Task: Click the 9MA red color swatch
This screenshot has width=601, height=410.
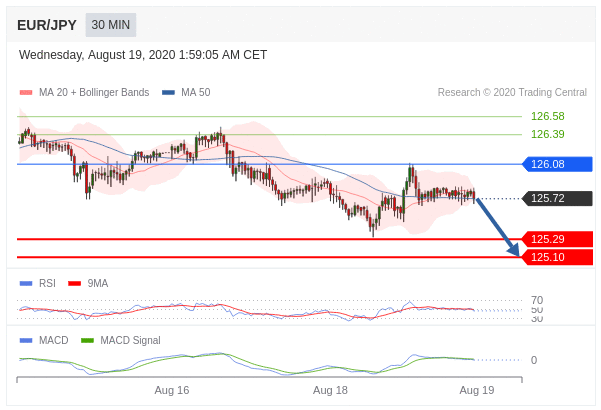Action: pos(74,284)
